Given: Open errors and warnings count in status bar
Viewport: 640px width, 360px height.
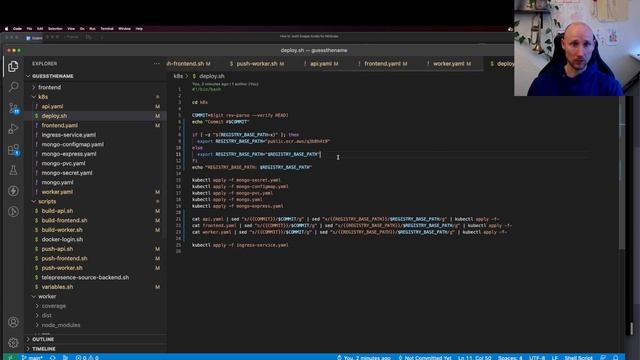Looking at the screenshot, I should tap(87, 357).
